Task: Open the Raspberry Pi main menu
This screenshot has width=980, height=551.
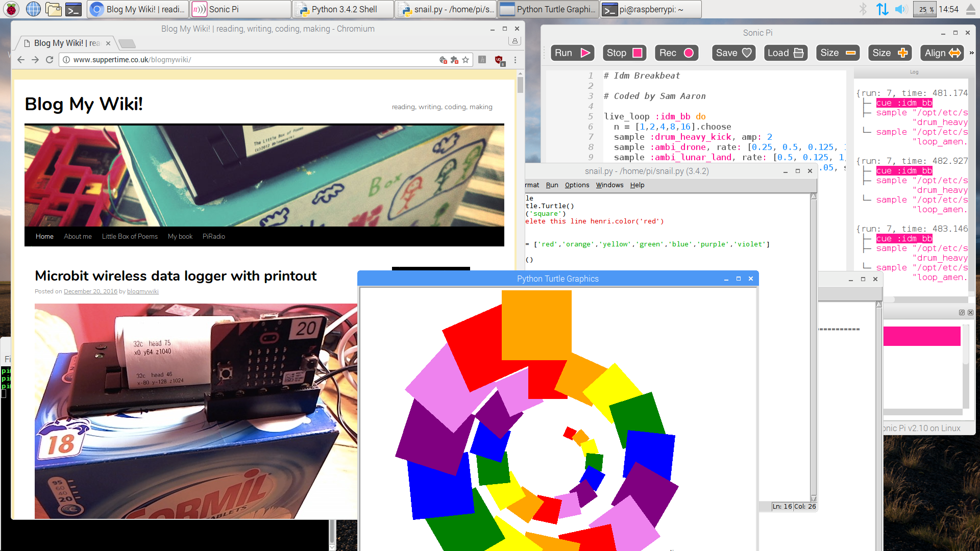Action: pyautogui.click(x=11, y=9)
